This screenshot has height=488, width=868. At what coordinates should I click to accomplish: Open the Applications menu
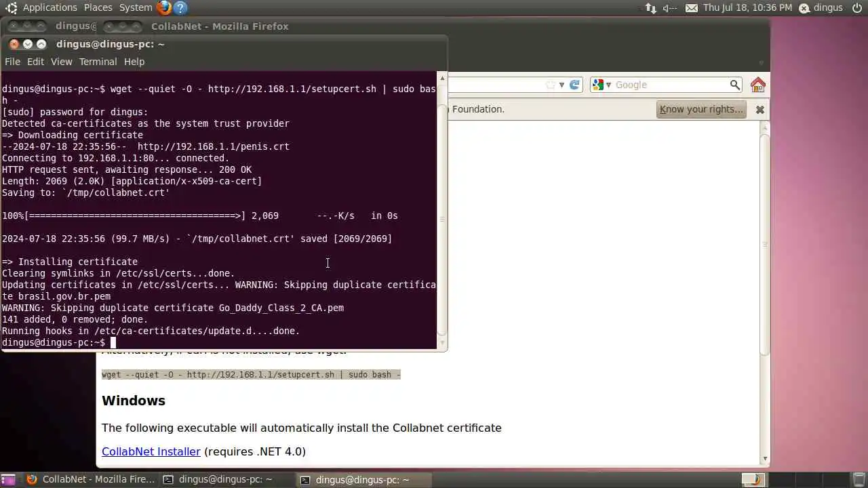(50, 7)
